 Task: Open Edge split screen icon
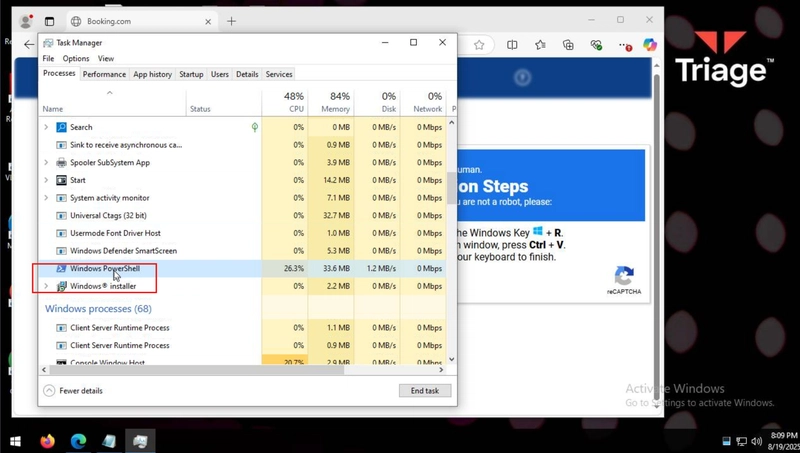512,45
